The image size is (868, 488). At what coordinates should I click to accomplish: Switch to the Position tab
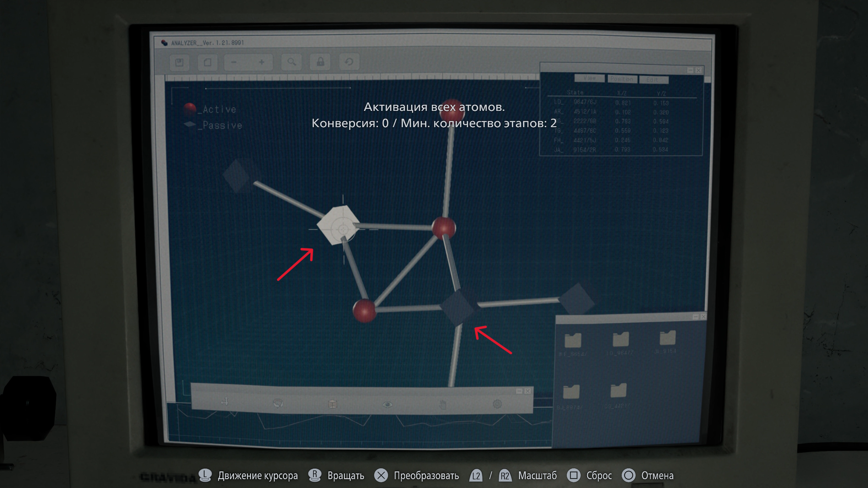point(622,79)
